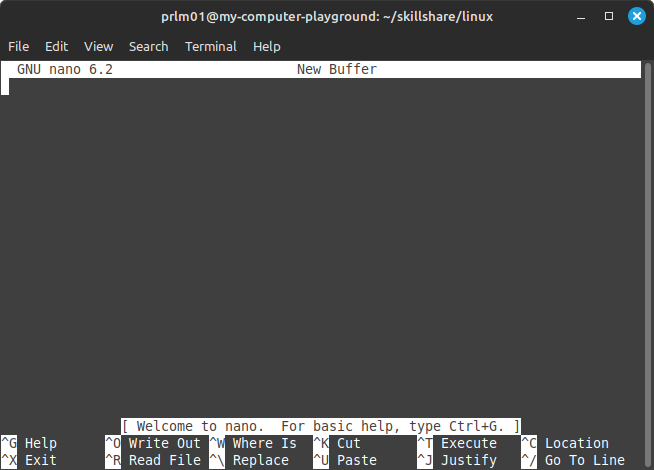
Task: Open the Terminal menu
Action: point(211,46)
